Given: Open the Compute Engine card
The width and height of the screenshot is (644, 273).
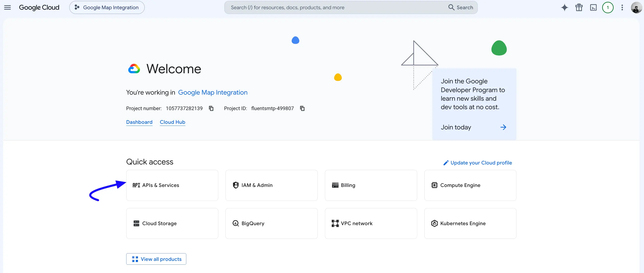Looking at the screenshot, I should coord(470,185).
